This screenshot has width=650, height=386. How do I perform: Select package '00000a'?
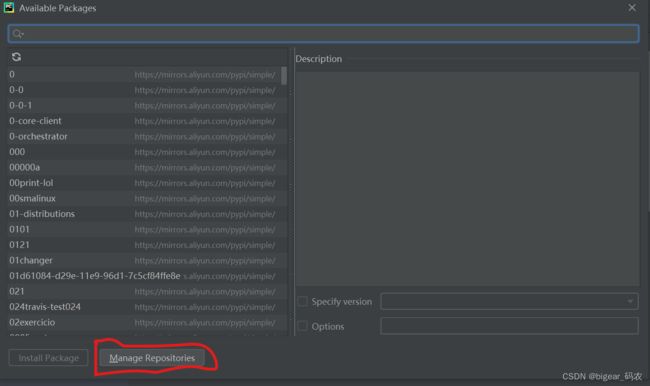(143, 168)
